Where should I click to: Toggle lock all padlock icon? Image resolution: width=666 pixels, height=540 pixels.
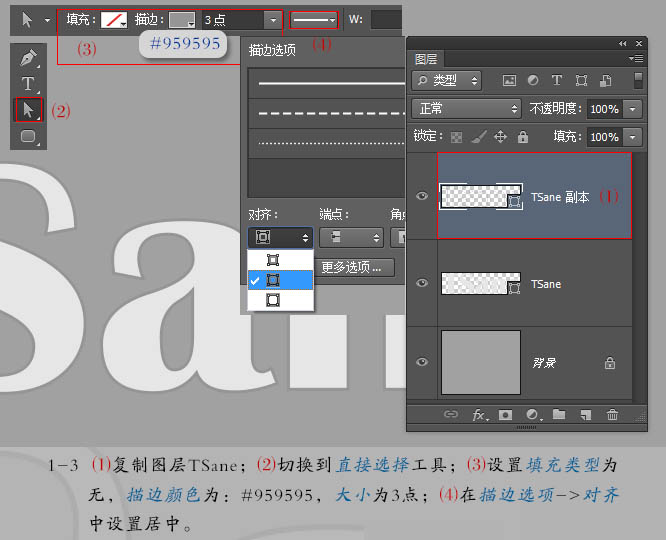(523, 137)
